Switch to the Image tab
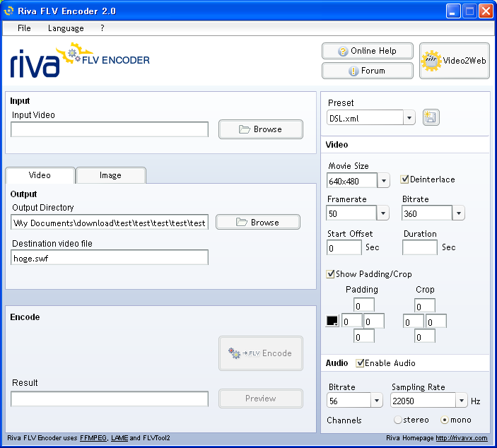Screen dimensions: 497x448 (110, 175)
